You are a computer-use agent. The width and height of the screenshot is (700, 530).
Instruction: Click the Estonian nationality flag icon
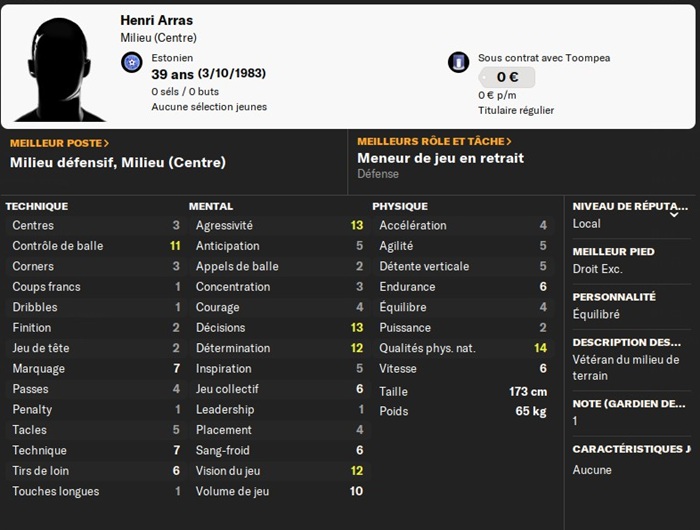(x=132, y=63)
